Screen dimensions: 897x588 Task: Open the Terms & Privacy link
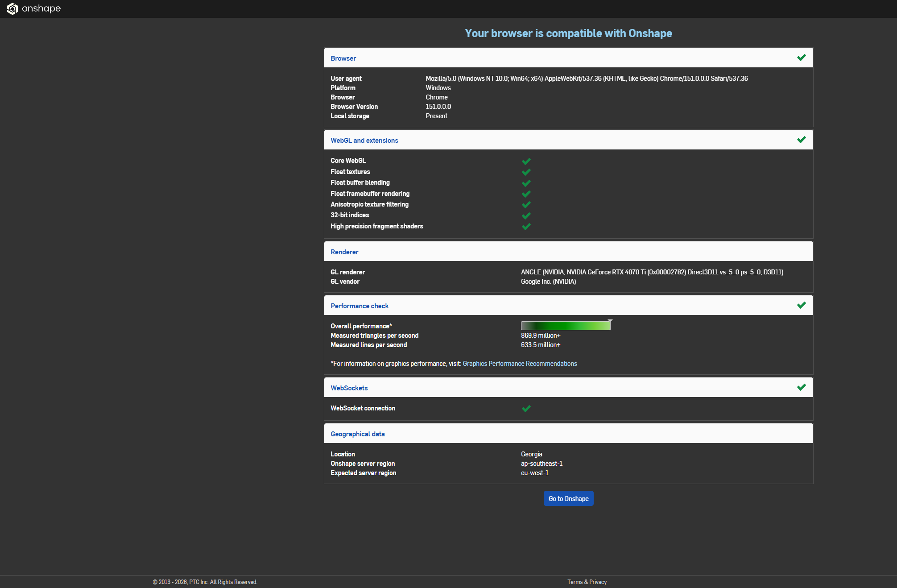coord(587,582)
